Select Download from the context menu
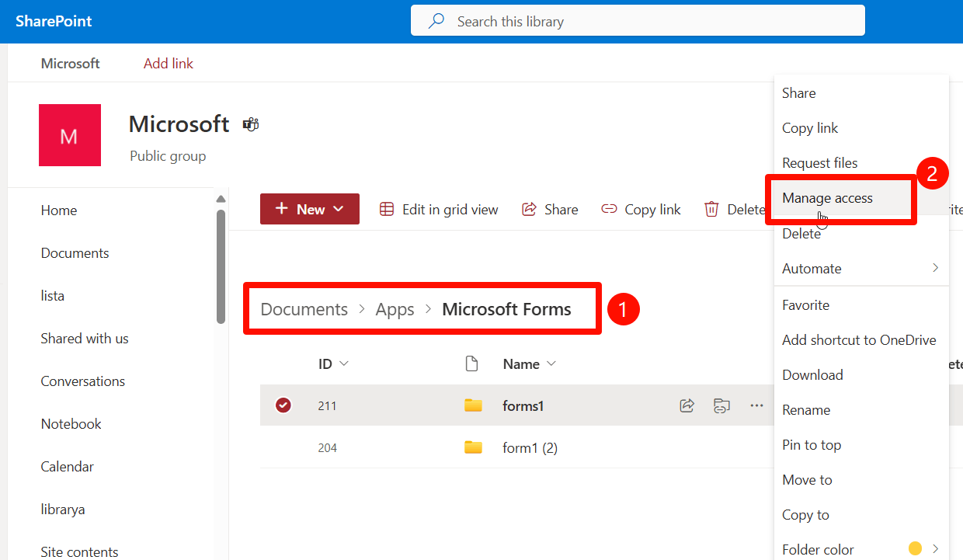This screenshot has width=963, height=560. pyautogui.click(x=812, y=374)
